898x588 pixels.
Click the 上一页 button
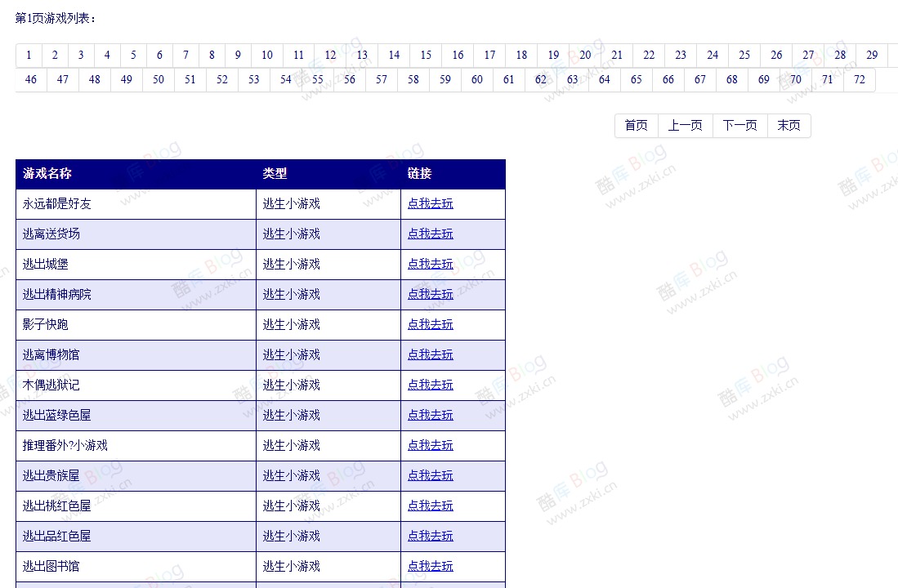[x=686, y=125]
